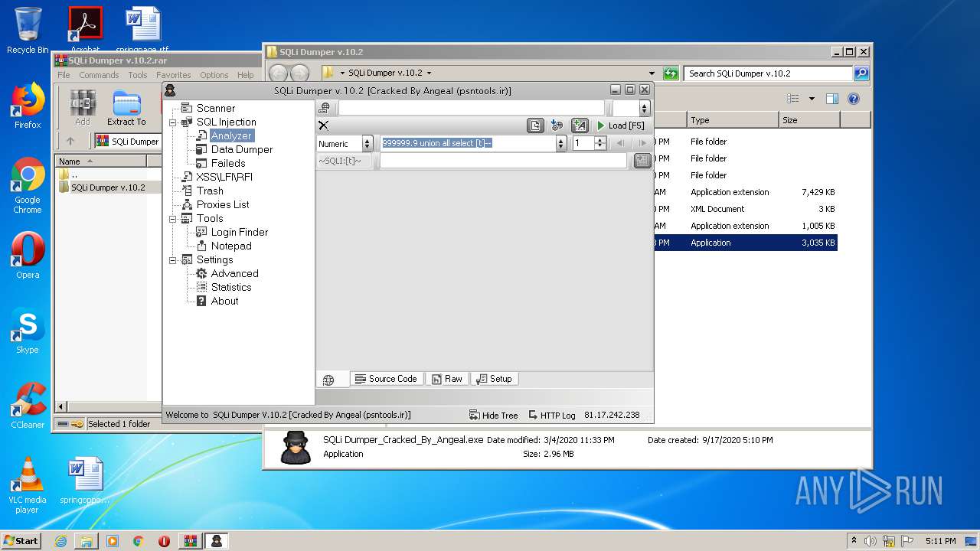Open the File menu in WinRAR

(64, 75)
